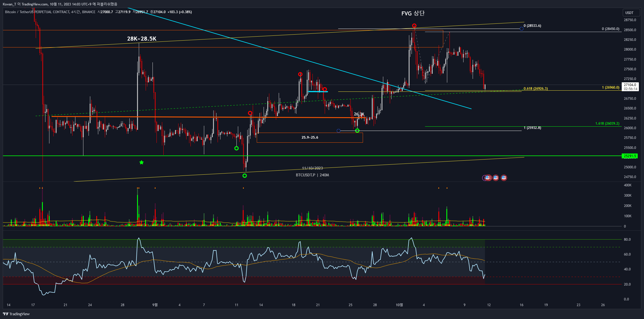Click the '11/10/2023' date text
Screen dimensions: 644x319
[x=312, y=168]
